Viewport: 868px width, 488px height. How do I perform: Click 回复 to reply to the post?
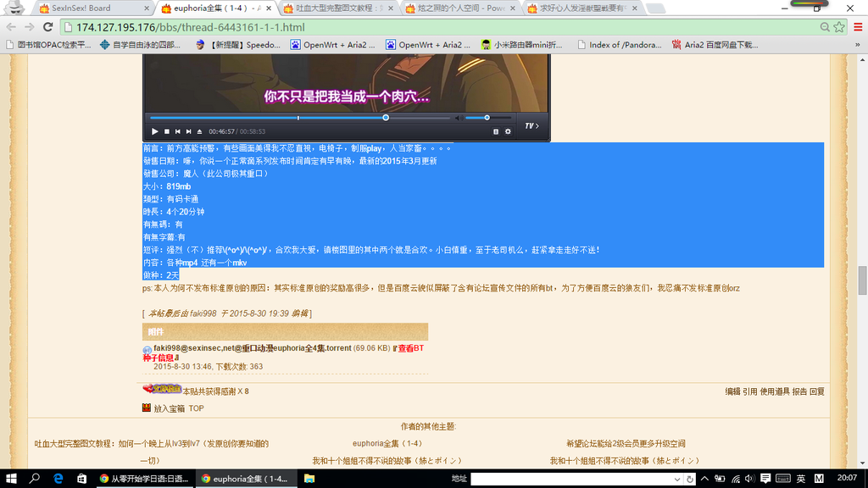pyautogui.click(x=817, y=391)
